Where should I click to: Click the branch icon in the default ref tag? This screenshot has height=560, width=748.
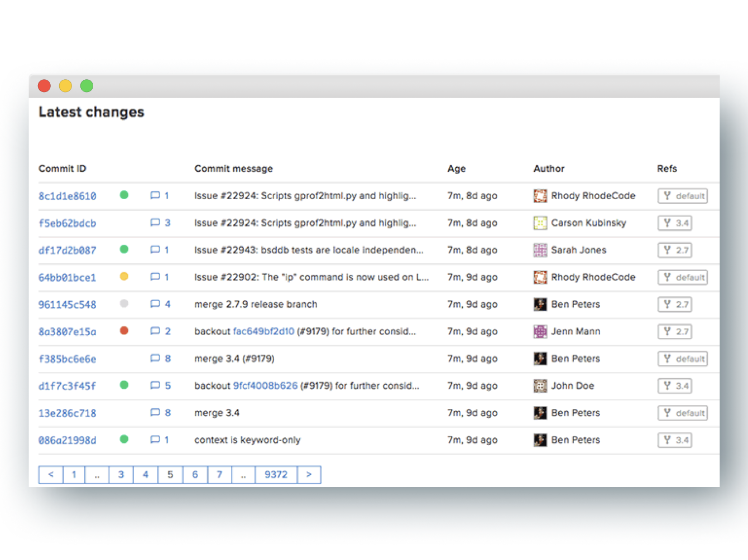[x=668, y=196]
